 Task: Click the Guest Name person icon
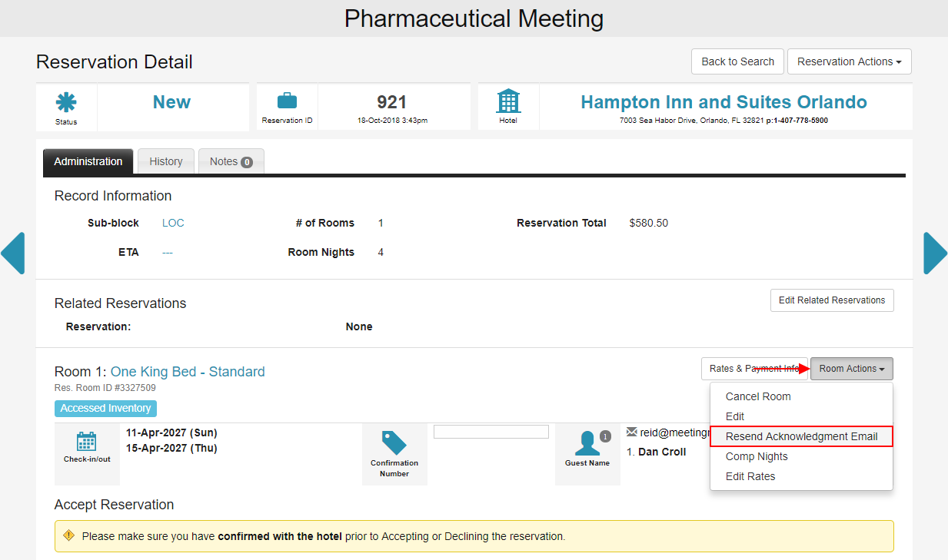(x=587, y=443)
